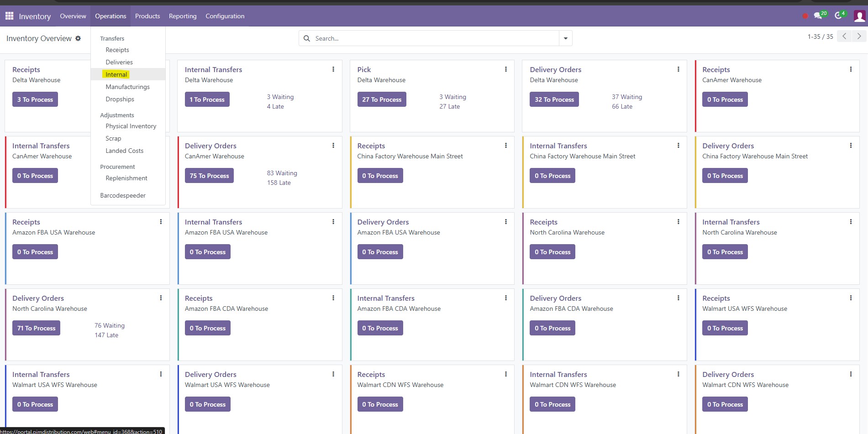This screenshot has width=868, height=434.
Task: Open the activities clock icon with badge 4
Action: pos(838,16)
